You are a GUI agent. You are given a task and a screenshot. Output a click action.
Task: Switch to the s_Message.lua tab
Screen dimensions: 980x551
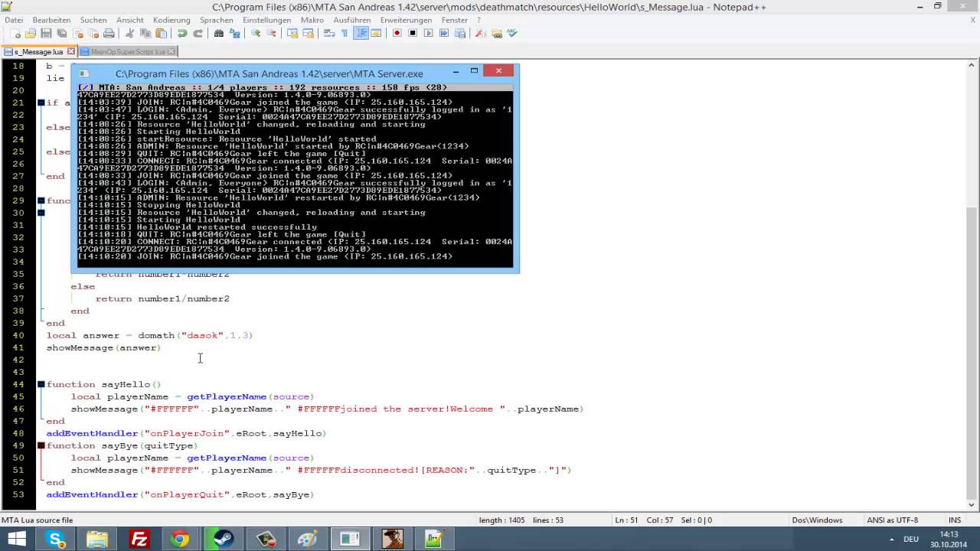[x=38, y=51]
